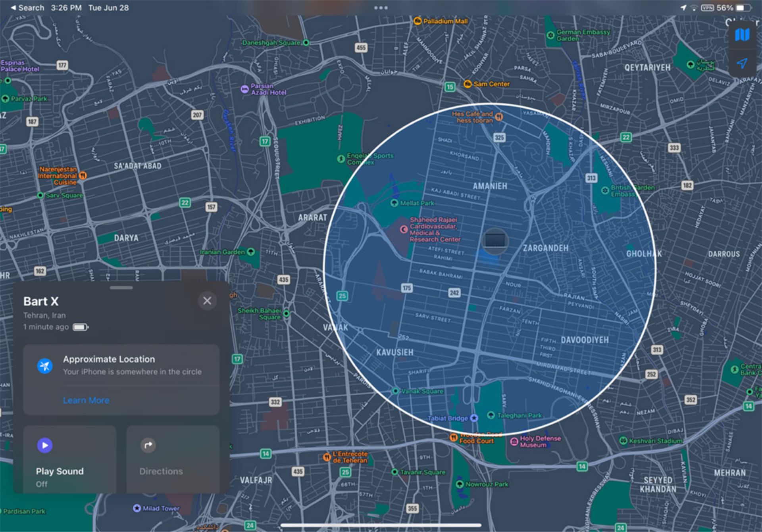Image resolution: width=762 pixels, height=532 pixels.
Task: Tap the Tabiat Bridge landmark
Action: [474, 418]
